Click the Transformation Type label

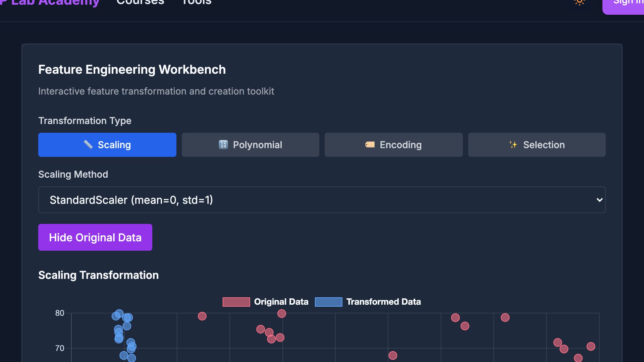point(85,121)
